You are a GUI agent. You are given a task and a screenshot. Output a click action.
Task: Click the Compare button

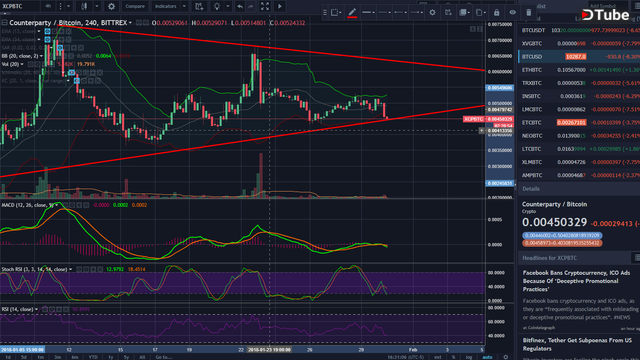(x=135, y=6)
